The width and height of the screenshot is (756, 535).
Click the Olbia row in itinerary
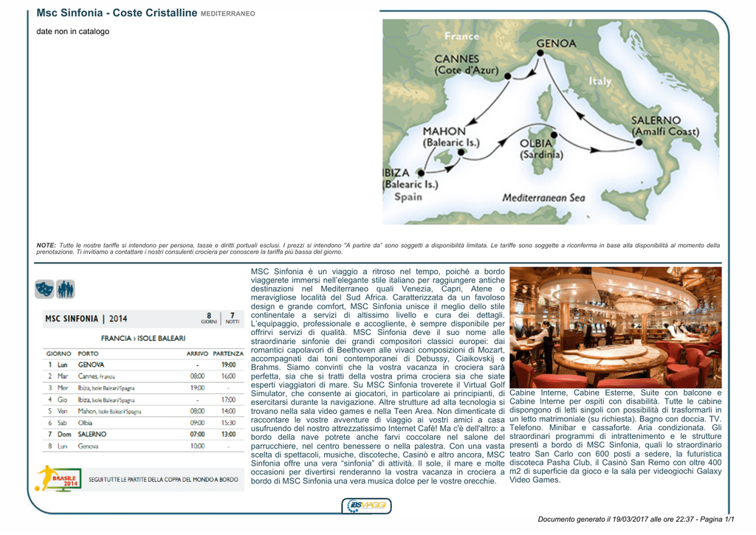pos(143,423)
